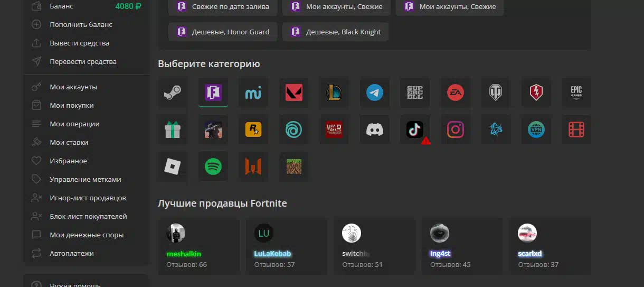Image resolution: width=644 pixels, height=287 pixels.
Task: Go to Вывести средства
Action: [87, 43]
